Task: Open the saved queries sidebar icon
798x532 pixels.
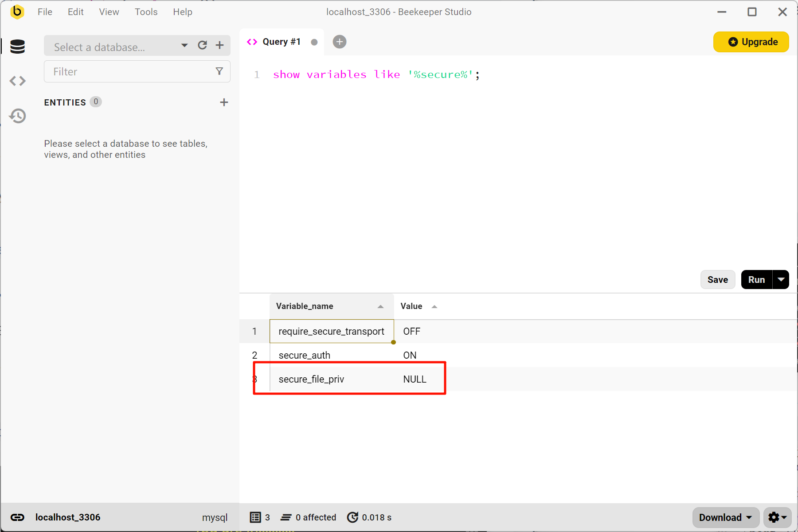Action: coord(17,81)
